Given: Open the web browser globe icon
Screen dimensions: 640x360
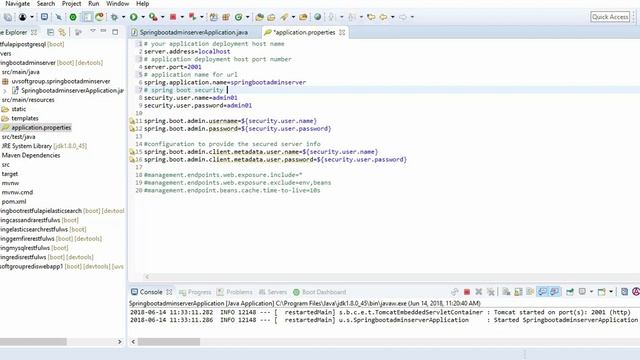Looking at the screenshot, I should [x=318, y=17].
